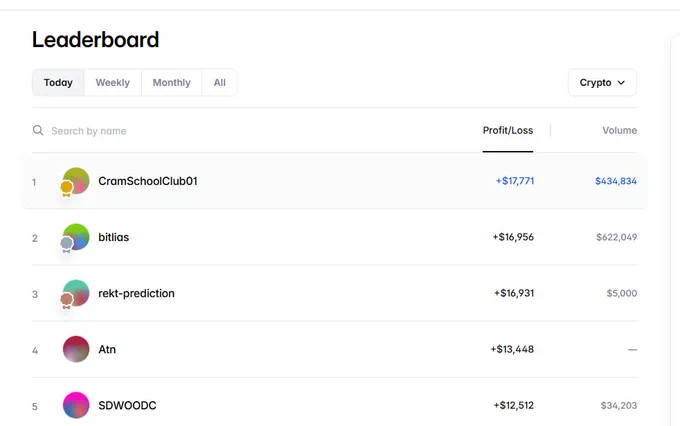
Task: Open SDWOODC username link
Action: point(127,405)
